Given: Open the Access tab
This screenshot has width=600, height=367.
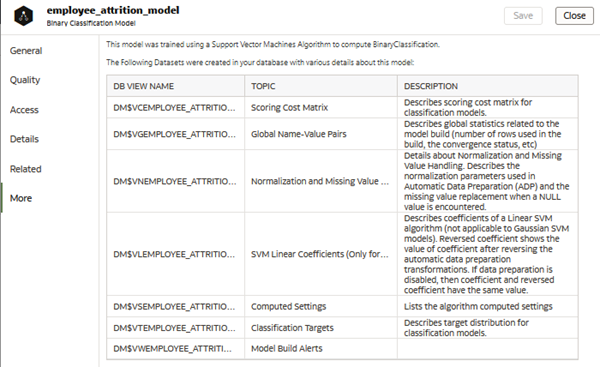Looking at the screenshot, I should (24, 110).
